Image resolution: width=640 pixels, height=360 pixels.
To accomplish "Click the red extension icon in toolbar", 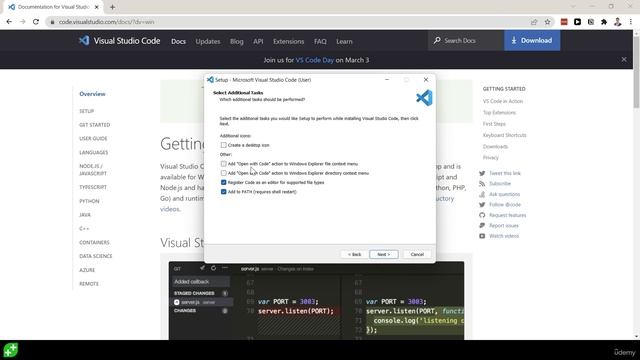I will [564, 22].
